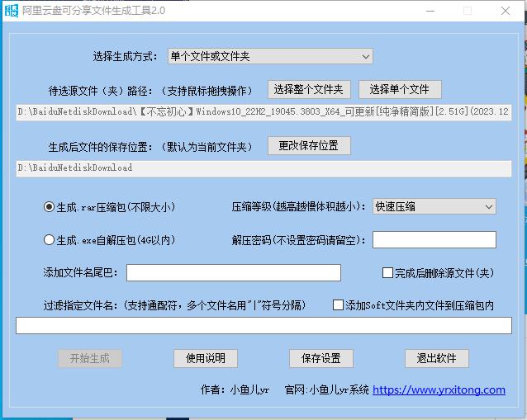Open the 使用说明 instructions button
The image size is (527, 420).
(206, 358)
